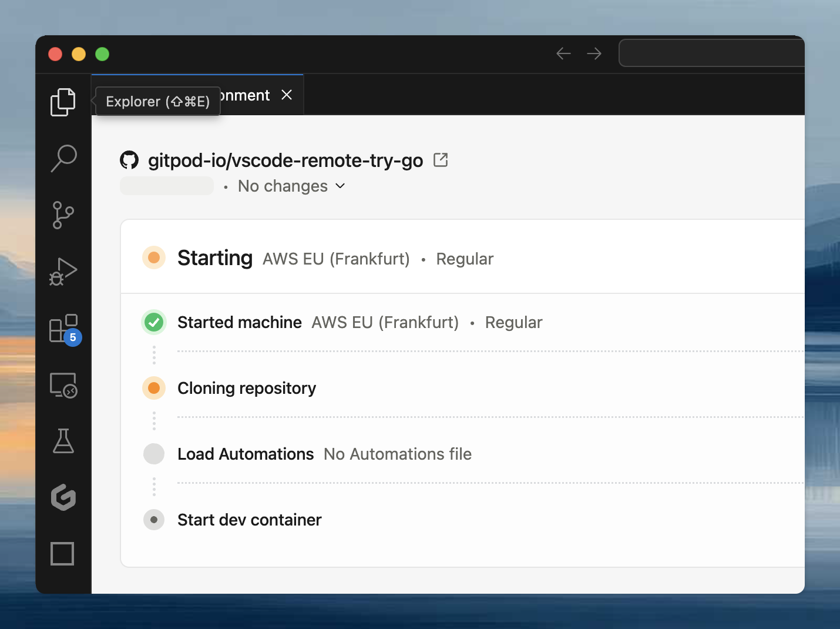Open the Remote Explorer view
Image resolution: width=840 pixels, height=629 pixels.
(x=62, y=385)
